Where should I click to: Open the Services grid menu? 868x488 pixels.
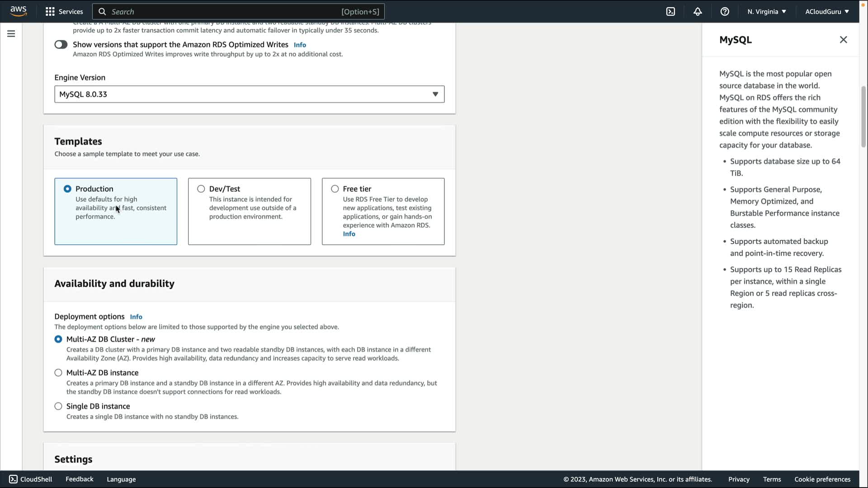click(50, 12)
